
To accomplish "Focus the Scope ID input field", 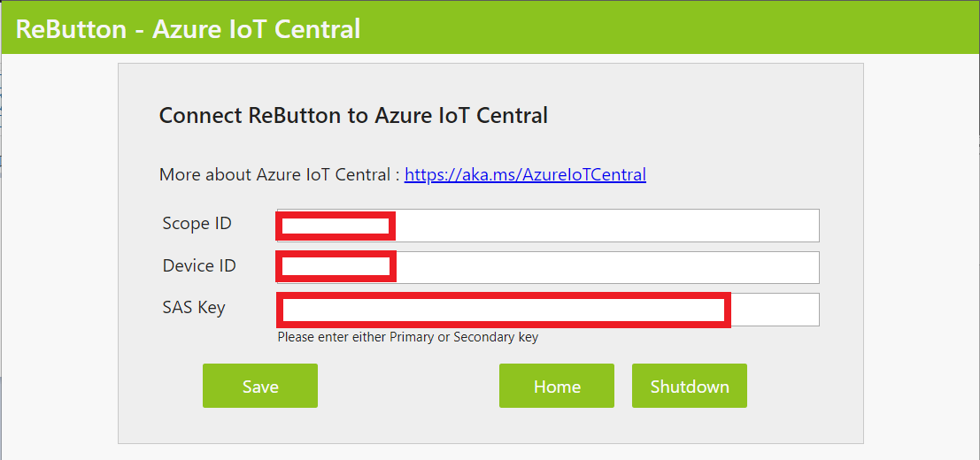I will click(x=547, y=226).
